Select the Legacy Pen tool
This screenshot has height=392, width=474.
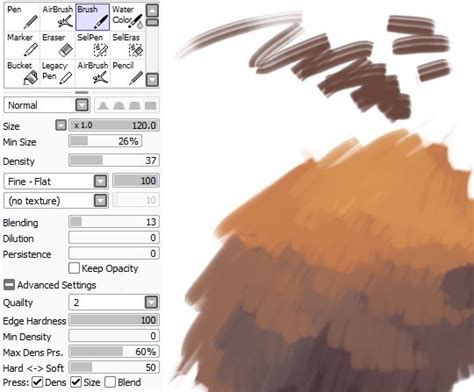coord(57,73)
